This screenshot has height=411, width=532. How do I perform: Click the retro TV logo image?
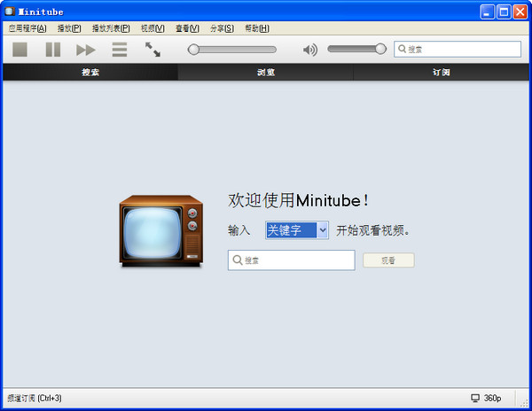coord(161,231)
